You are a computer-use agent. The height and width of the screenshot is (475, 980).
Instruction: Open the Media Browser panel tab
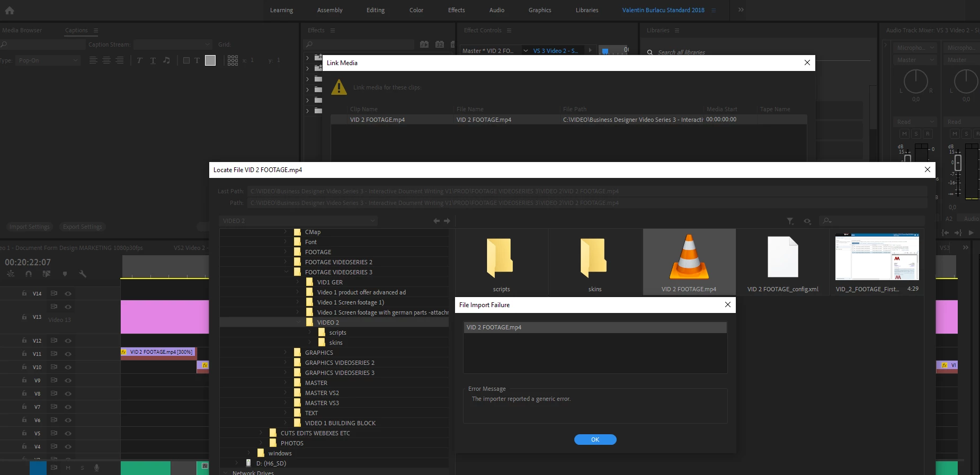coord(22,30)
